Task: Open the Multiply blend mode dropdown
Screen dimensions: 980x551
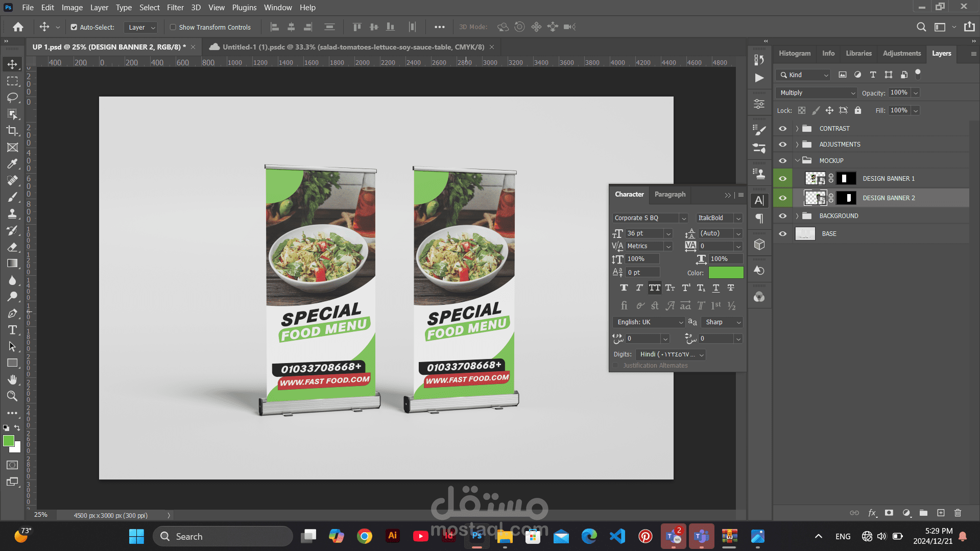Action: 816,93
